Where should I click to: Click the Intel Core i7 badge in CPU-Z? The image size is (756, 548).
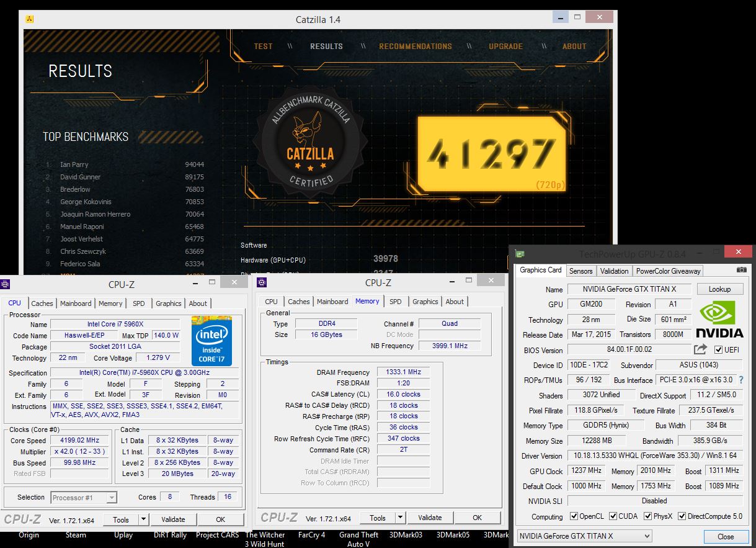coord(211,341)
